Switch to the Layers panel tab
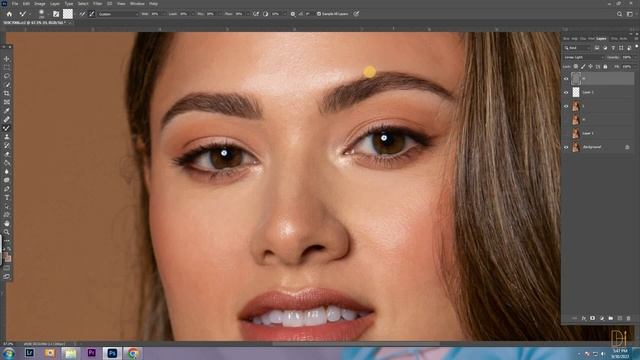The width and height of the screenshot is (640, 360). click(x=601, y=39)
